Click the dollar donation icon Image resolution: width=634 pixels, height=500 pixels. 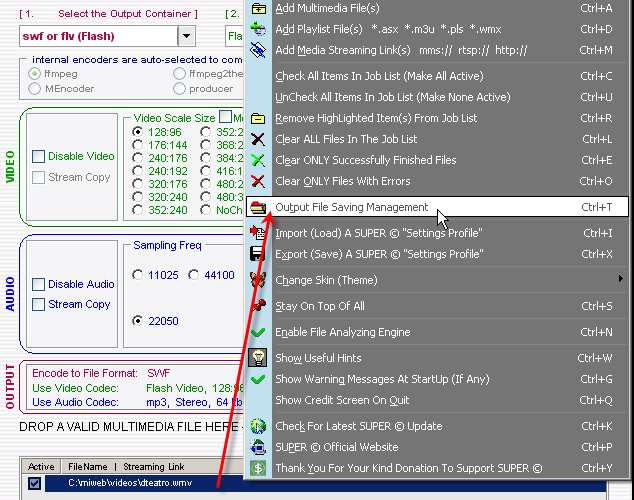click(259, 468)
